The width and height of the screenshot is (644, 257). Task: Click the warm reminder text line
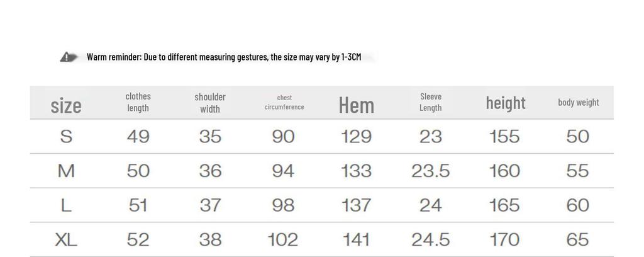coord(224,57)
